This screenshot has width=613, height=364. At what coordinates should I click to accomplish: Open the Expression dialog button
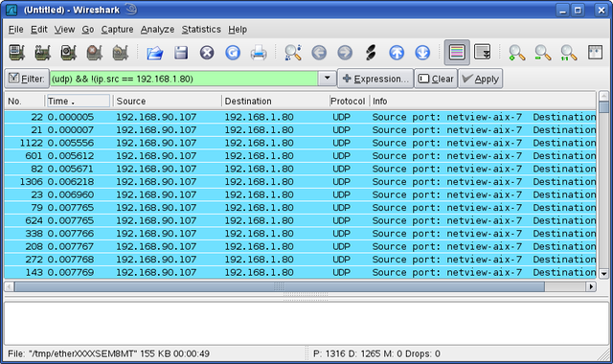375,79
